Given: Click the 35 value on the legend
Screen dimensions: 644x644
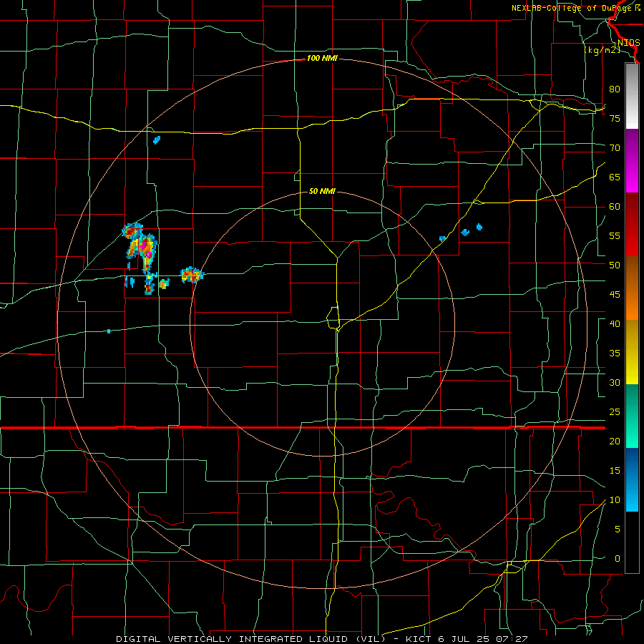Looking at the screenshot, I should (x=615, y=353).
